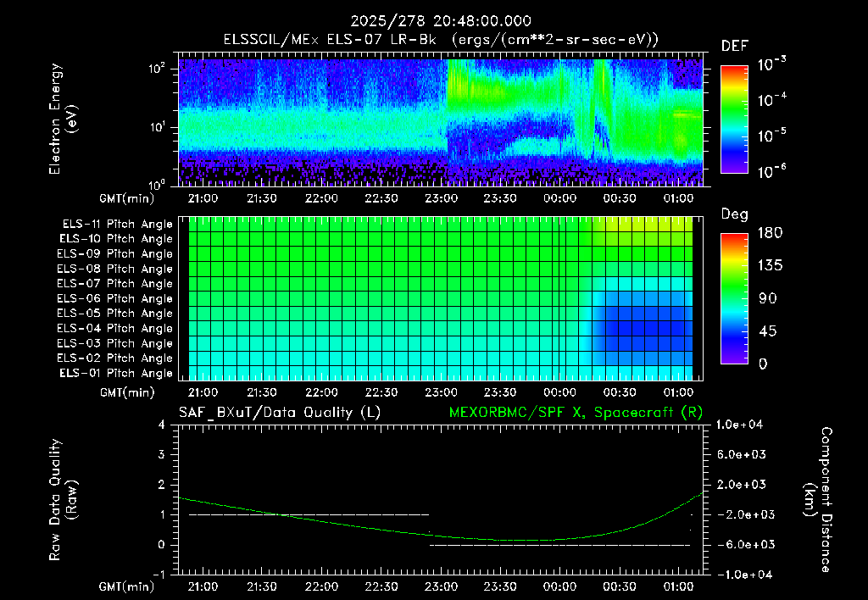The height and width of the screenshot is (600, 868).
Task: Click the 10^-6 value on DEF scale
Action: [771, 171]
